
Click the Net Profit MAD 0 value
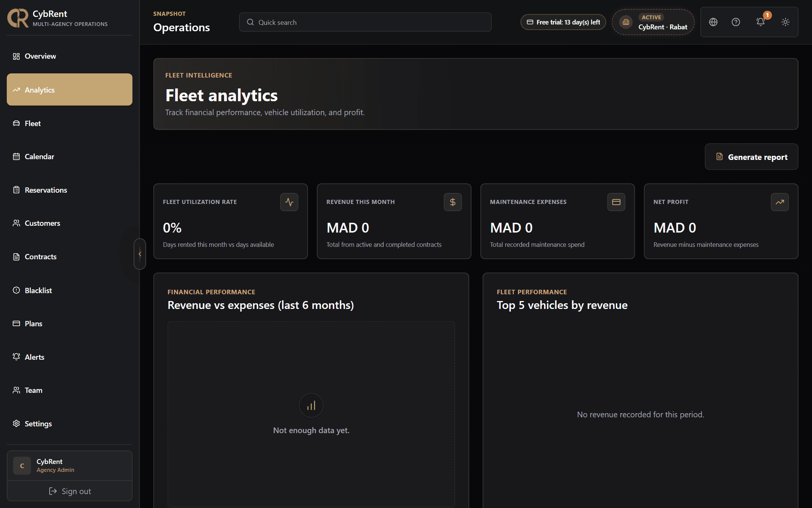[x=675, y=228]
